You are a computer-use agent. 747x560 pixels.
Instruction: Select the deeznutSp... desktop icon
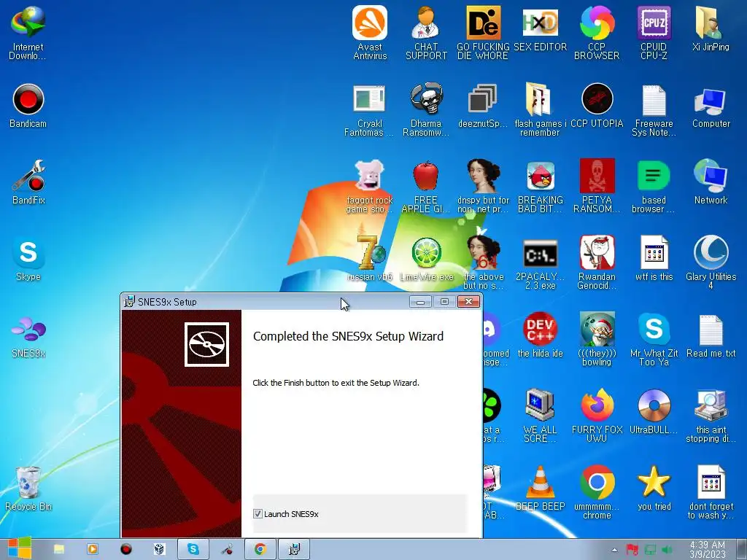tap(483, 106)
